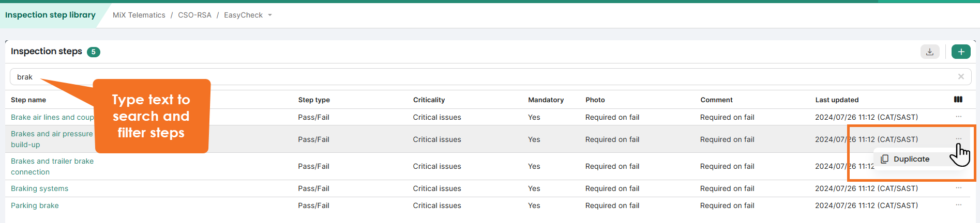Open actions menu for Braking systems row
The image size is (980, 223).
958,188
